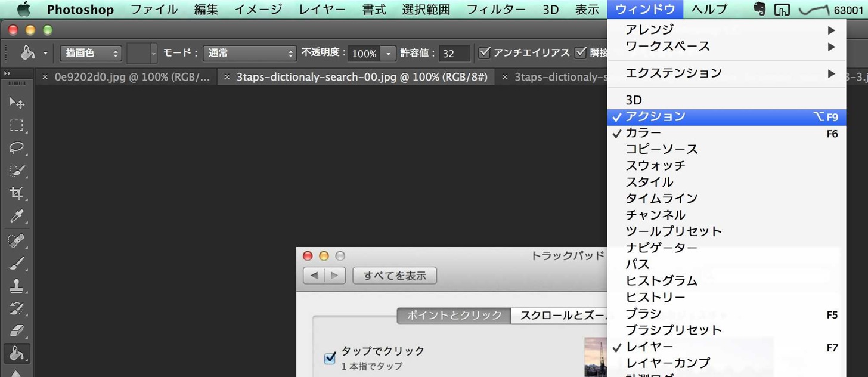Open the モード 通常 blend mode dropdown
This screenshot has height=377, width=868.
pyautogui.click(x=250, y=53)
